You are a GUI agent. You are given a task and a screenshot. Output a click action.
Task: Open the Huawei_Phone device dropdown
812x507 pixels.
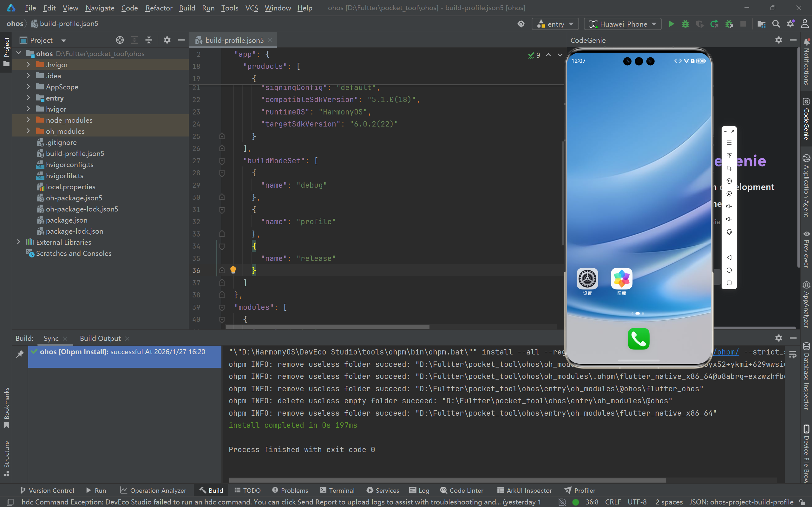pos(623,24)
